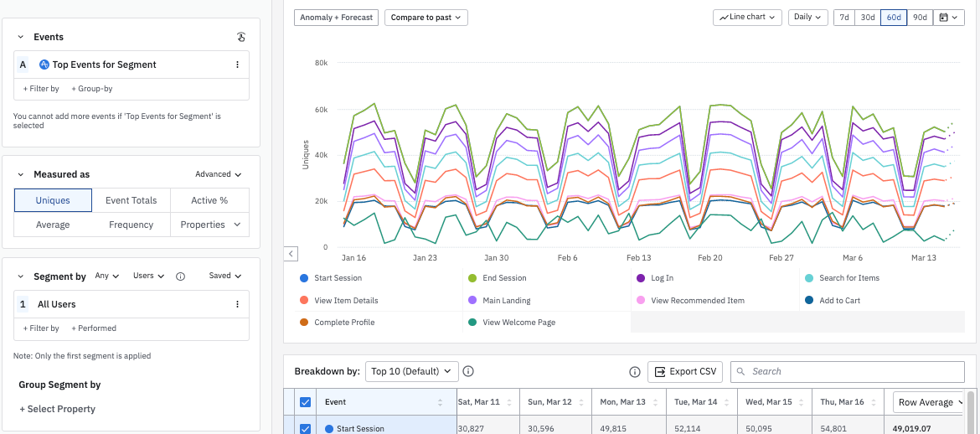The width and height of the screenshot is (980, 434).
Task: Switch to the 30d time range
Action: (868, 18)
